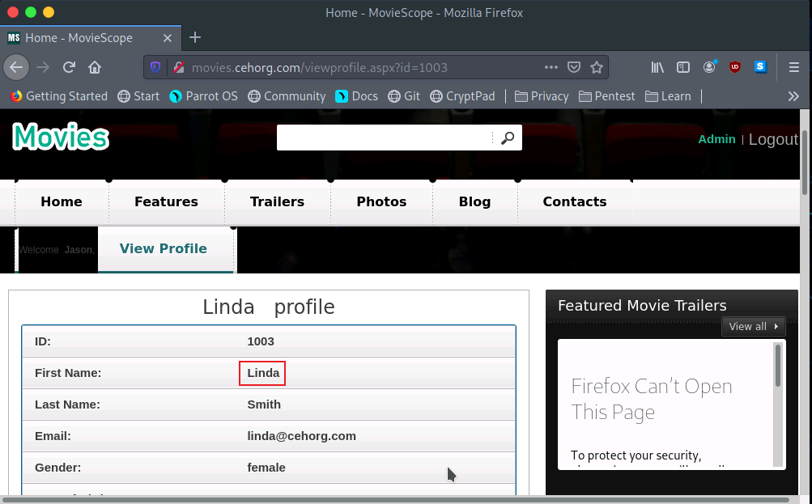Bookmark this page with star icon

tap(597, 67)
